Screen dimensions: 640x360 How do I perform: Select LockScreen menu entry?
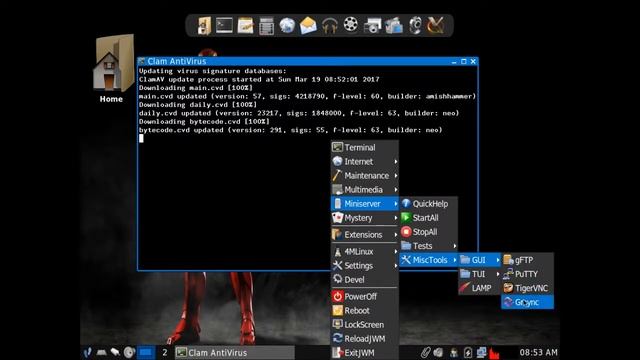click(364, 324)
